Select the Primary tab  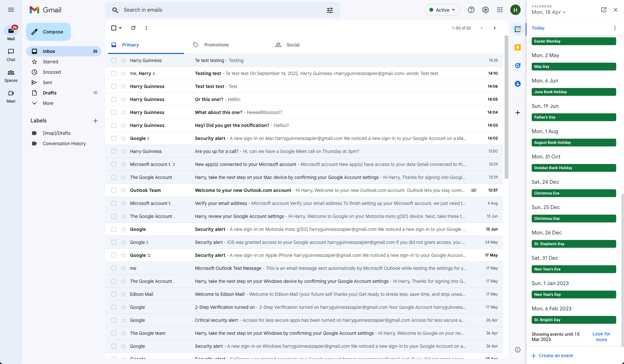[x=130, y=44]
